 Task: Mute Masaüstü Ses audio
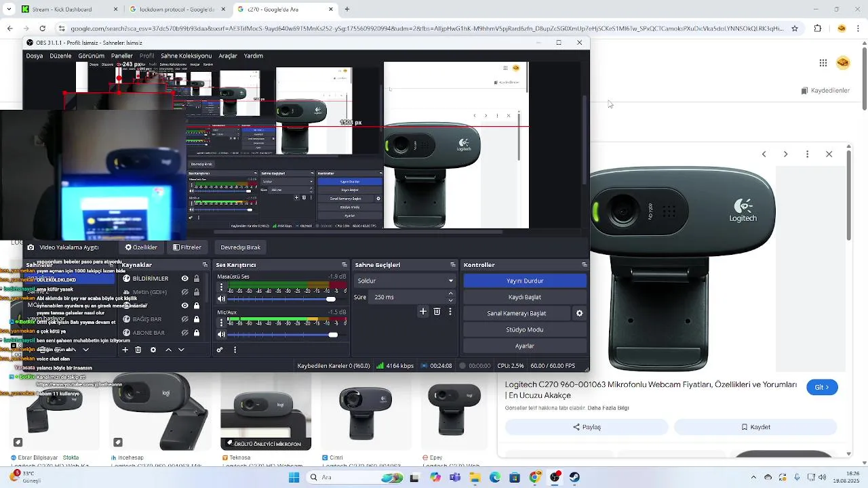pyautogui.click(x=221, y=299)
